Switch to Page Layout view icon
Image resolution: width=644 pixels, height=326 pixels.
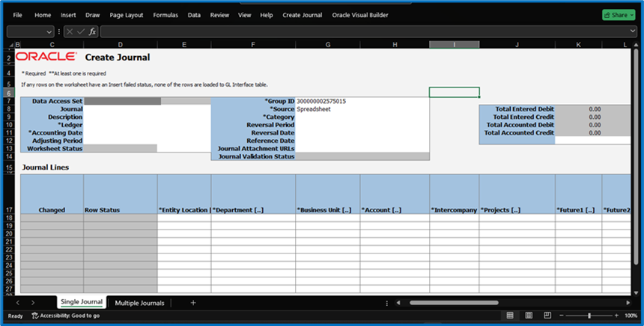click(529, 316)
